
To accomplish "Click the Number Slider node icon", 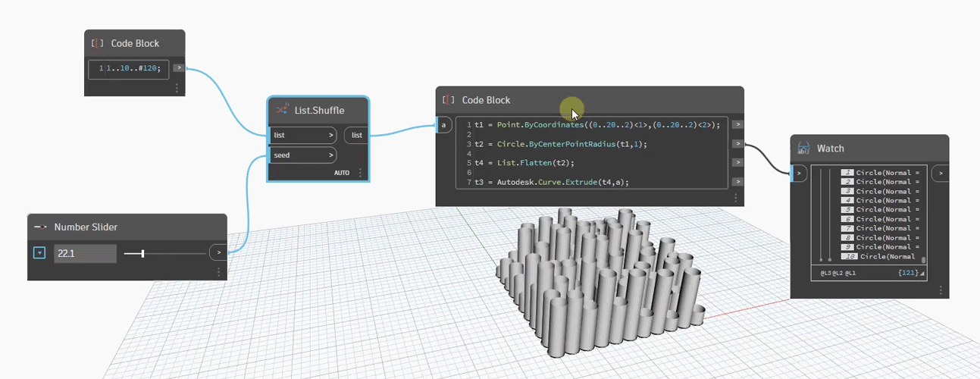I will coord(41,227).
